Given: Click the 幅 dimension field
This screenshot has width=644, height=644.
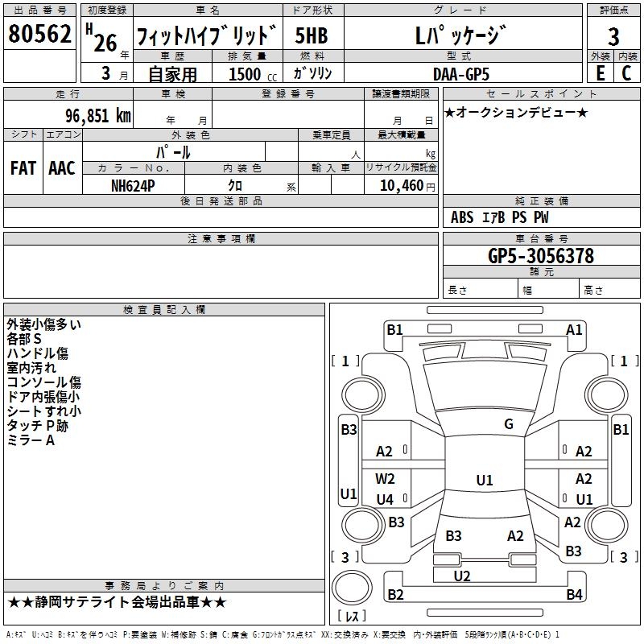Looking at the screenshot, I should coord(549,289).
